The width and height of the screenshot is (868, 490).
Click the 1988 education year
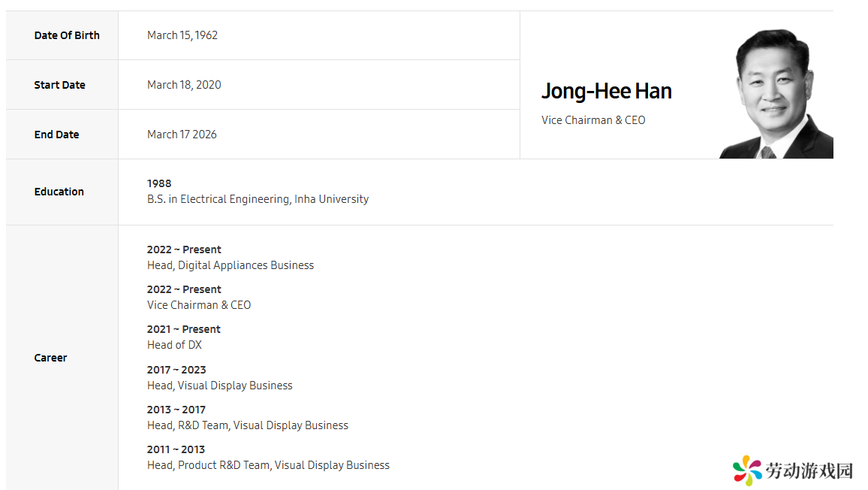(159, 183)
